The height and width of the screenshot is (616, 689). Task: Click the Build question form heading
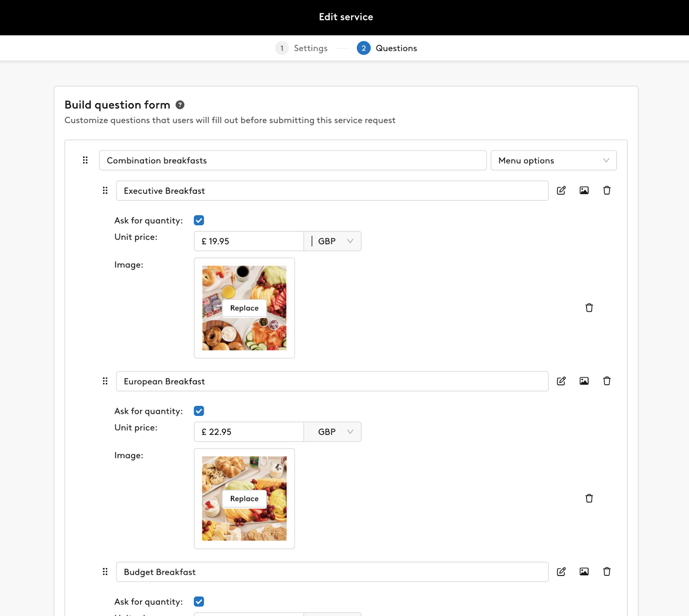pos(117,105)
